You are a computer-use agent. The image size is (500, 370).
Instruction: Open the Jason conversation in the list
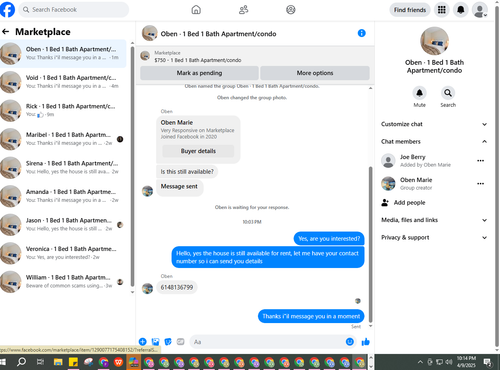63,224
